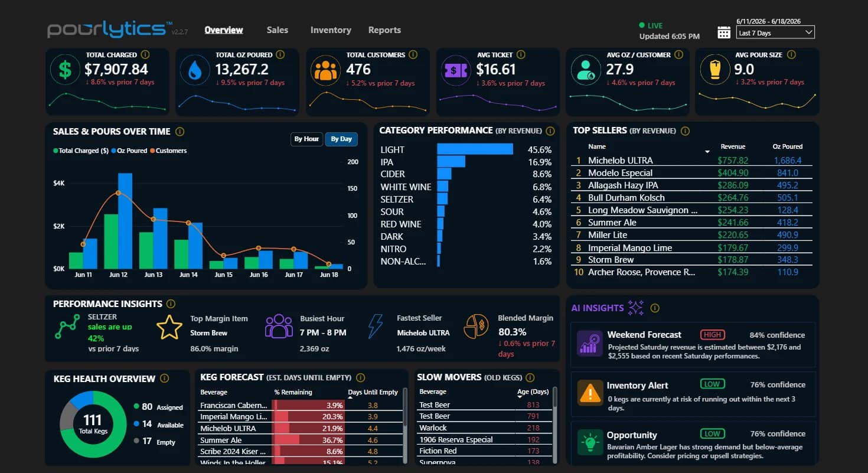This screenshot has width=868, height=473.
Task: Sort Keg Forecast by Days Until Empty
Action: point(373,392)
